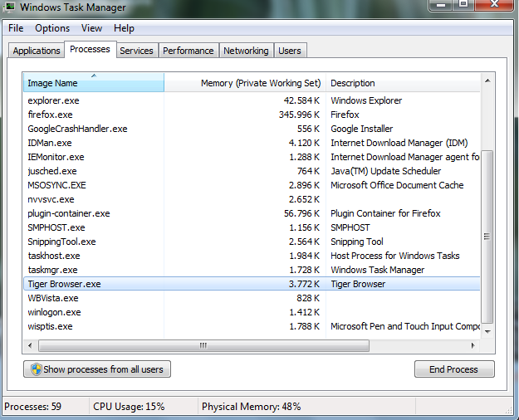Click the vertical scrollbar up arrow
The height and width of the screenshot is (420, 519).
click(x=487, y=81)
